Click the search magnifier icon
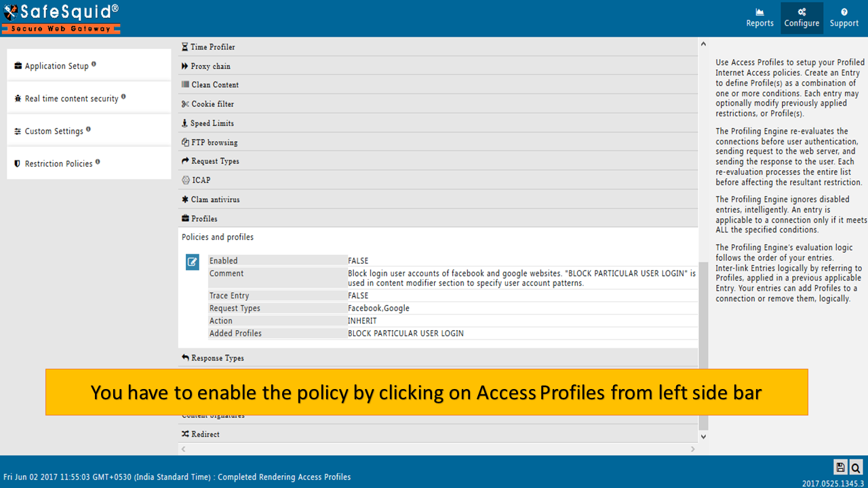 coord(856,467)
